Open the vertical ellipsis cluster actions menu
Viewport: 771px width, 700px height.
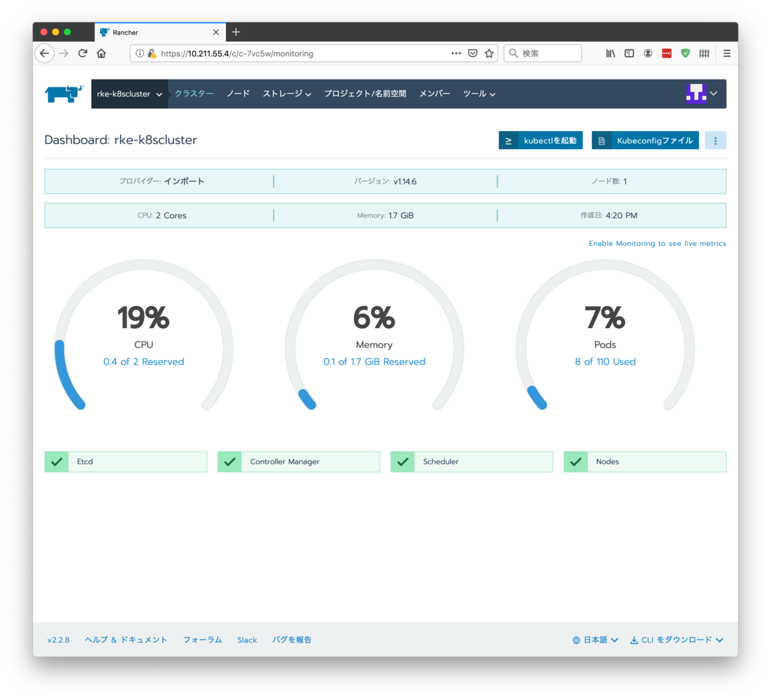pos(715,141)
